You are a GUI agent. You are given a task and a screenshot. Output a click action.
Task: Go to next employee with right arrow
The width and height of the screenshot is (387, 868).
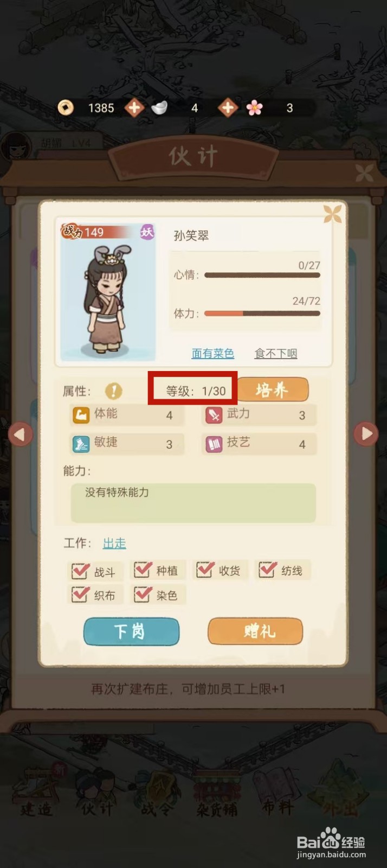[366, 433]
